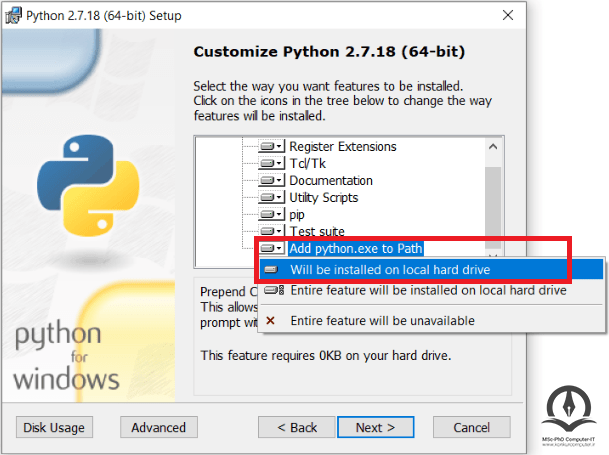This screenshot has height=455, width=609.
Task: Click the drive icon beside Will be installed
Action: click(x=271, y=269)
